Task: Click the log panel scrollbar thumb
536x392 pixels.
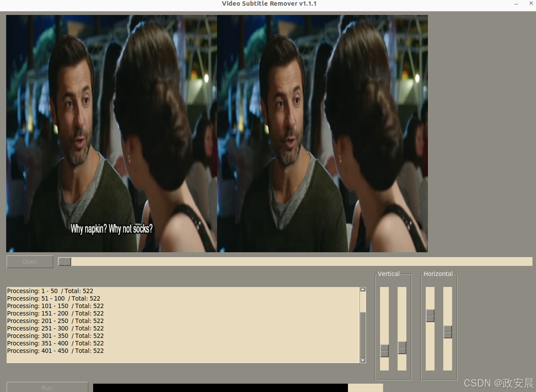Action: pyautogui.click(x=362, y=335)
